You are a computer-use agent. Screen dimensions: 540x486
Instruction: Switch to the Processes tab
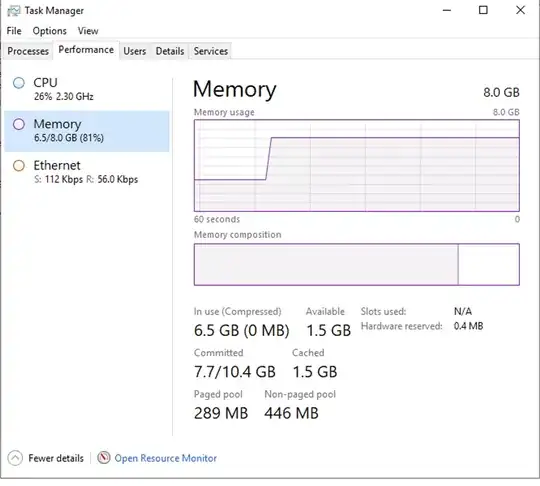tap(28, 51)
